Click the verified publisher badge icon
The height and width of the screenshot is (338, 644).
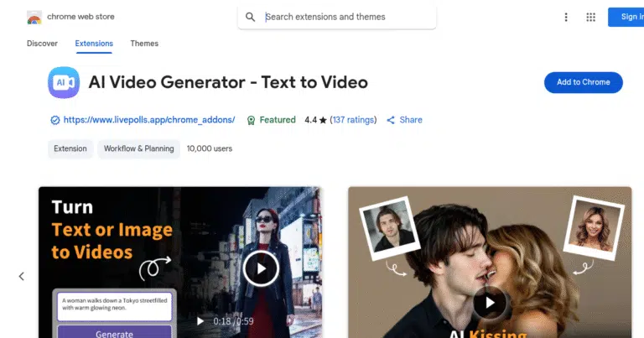click(55, 120)
